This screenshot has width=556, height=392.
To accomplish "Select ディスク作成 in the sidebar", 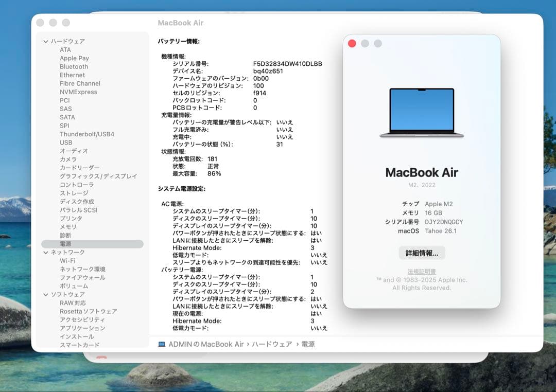I will (77, 202).
